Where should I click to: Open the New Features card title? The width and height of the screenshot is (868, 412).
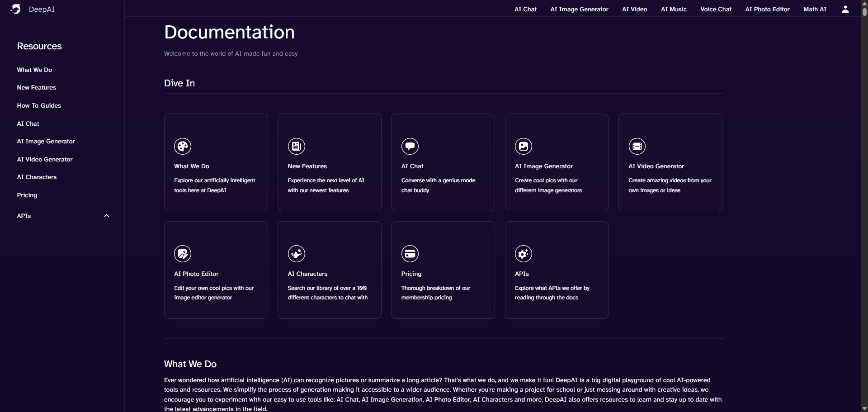(307, 166)
